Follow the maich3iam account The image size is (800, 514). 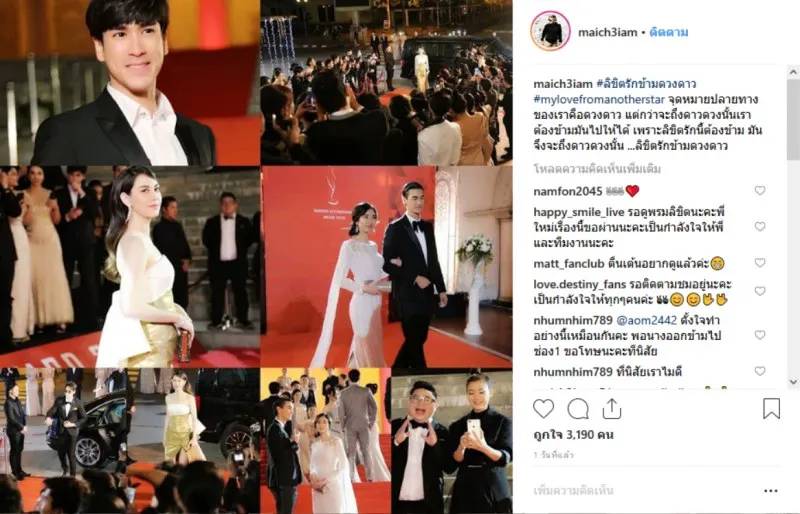point(669,32)
